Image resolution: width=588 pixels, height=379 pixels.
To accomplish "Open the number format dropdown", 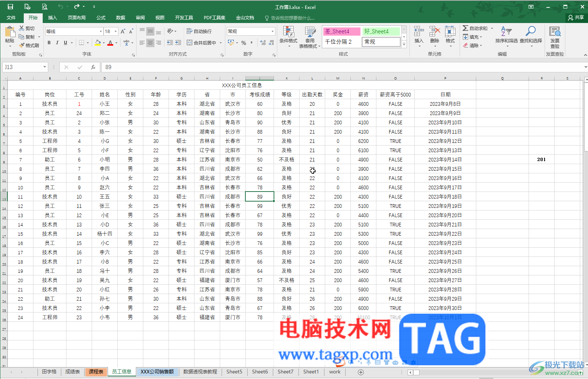I will pos(272,31).
